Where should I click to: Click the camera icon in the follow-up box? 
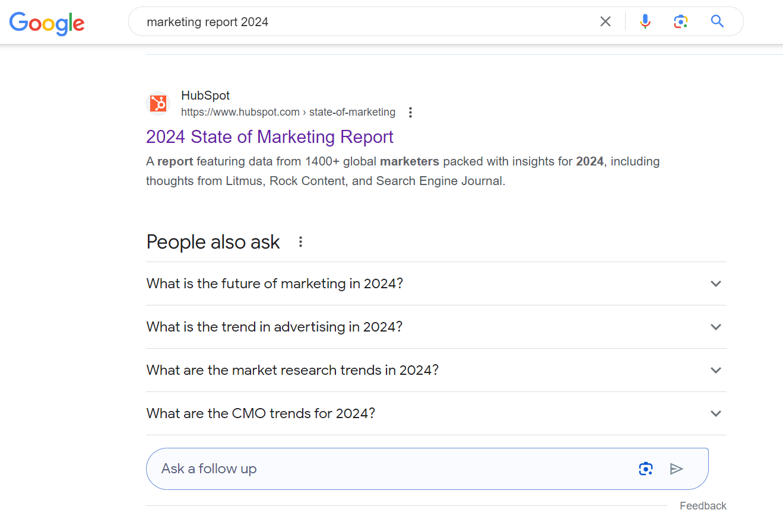(x=646, y=469)
